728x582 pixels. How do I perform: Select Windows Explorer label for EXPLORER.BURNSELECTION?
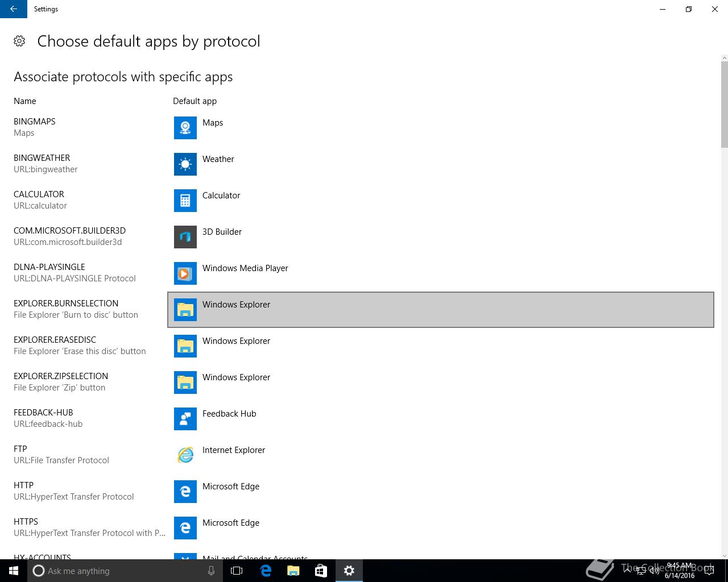point(236,305)
